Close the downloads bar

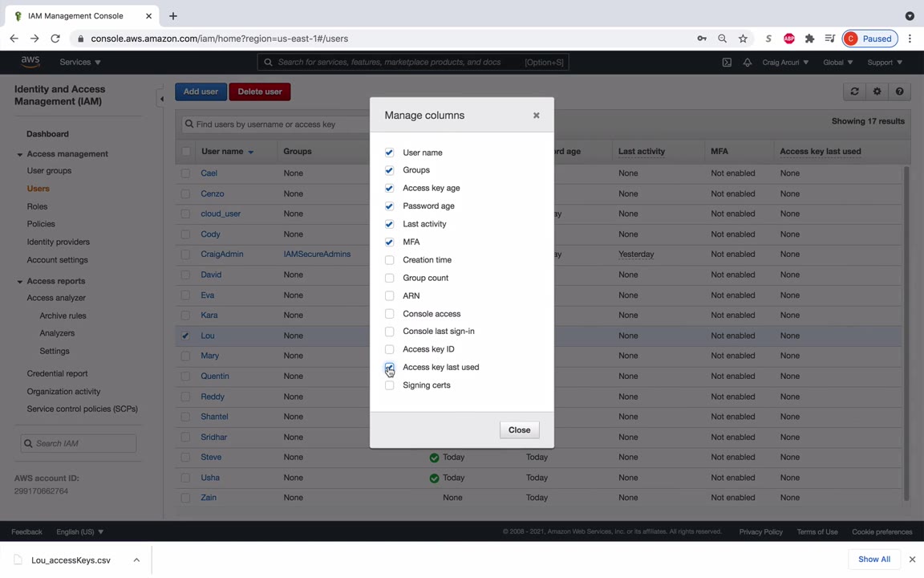coord(912,559)
